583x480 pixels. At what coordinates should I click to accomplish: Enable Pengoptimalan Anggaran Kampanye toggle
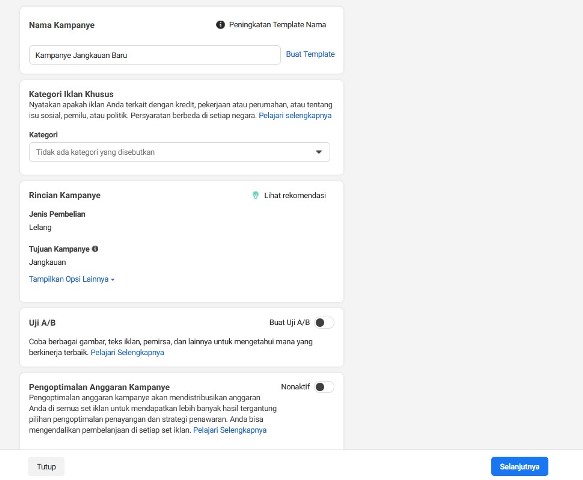click(x=324, y=387)
